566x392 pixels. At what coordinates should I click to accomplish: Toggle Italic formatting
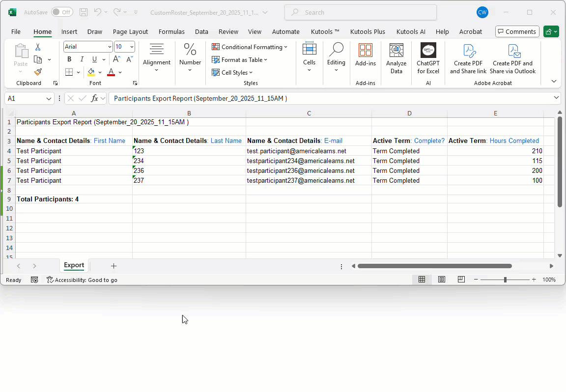click(82, 59)
